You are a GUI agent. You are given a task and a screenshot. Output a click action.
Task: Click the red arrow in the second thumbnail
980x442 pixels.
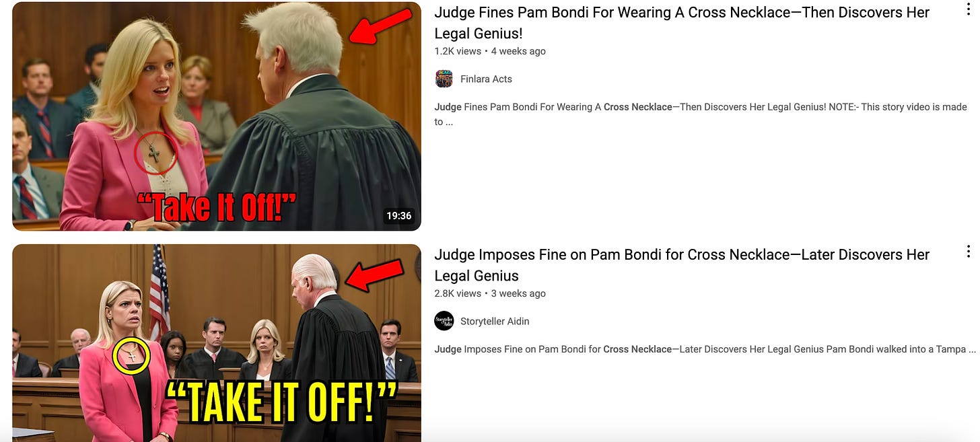point(374,274)
